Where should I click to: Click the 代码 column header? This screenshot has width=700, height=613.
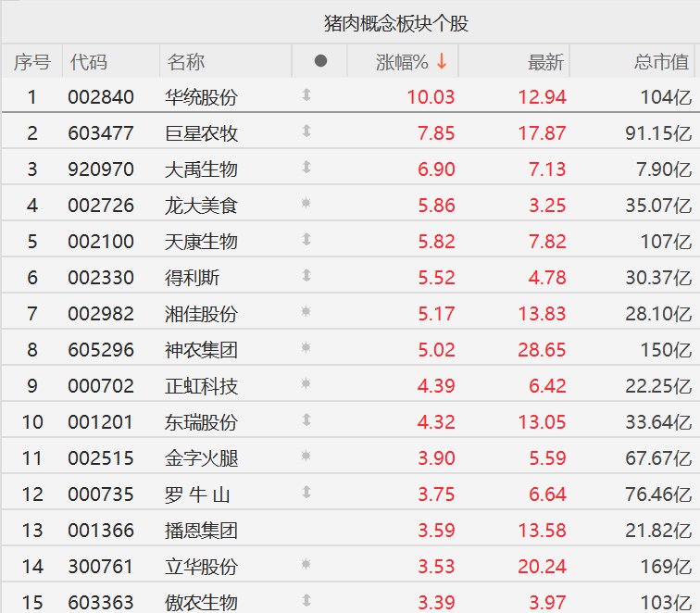[x=88, y=62]
